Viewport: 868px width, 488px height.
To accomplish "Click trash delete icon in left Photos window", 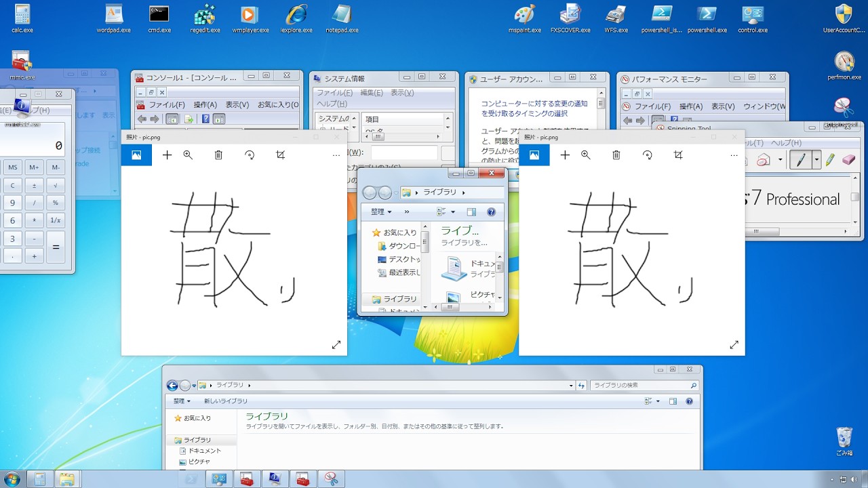I will click(x=218, y=155).
